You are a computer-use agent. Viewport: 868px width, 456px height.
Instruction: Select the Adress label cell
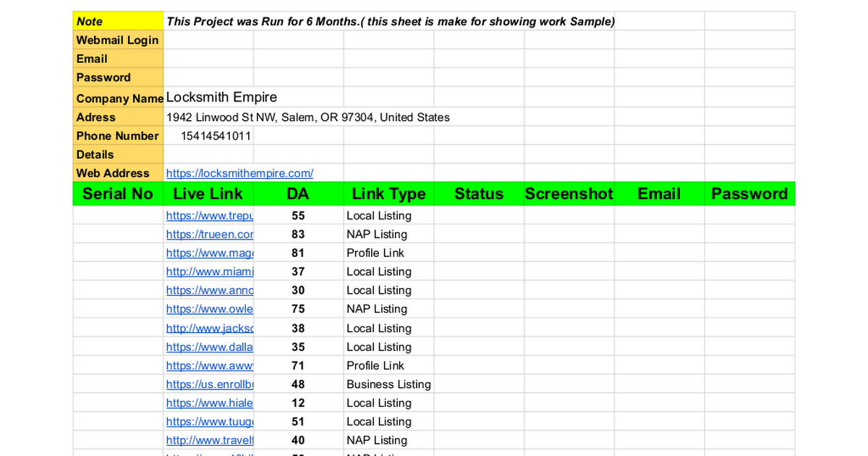click(119, 117)
